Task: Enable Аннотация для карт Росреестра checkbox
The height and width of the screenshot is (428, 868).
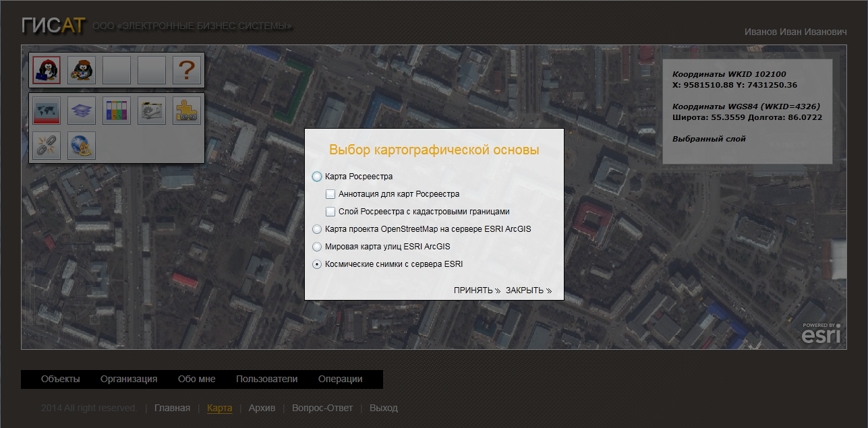Action: 330,194
